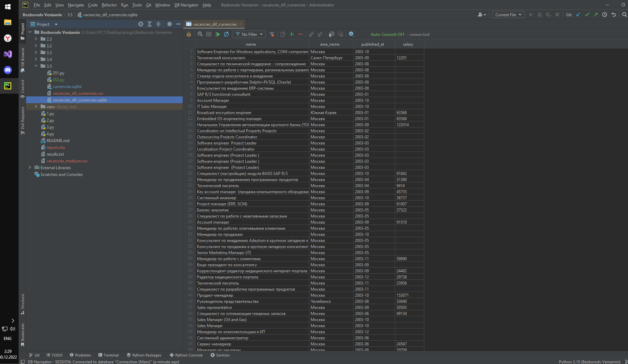Commit changes via the green checkmark
Viewport: 628px width, 364px height.
point(587,15)
